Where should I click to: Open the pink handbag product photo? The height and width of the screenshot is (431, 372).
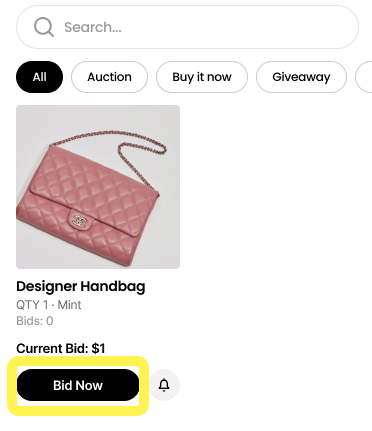tap(98, 187)
